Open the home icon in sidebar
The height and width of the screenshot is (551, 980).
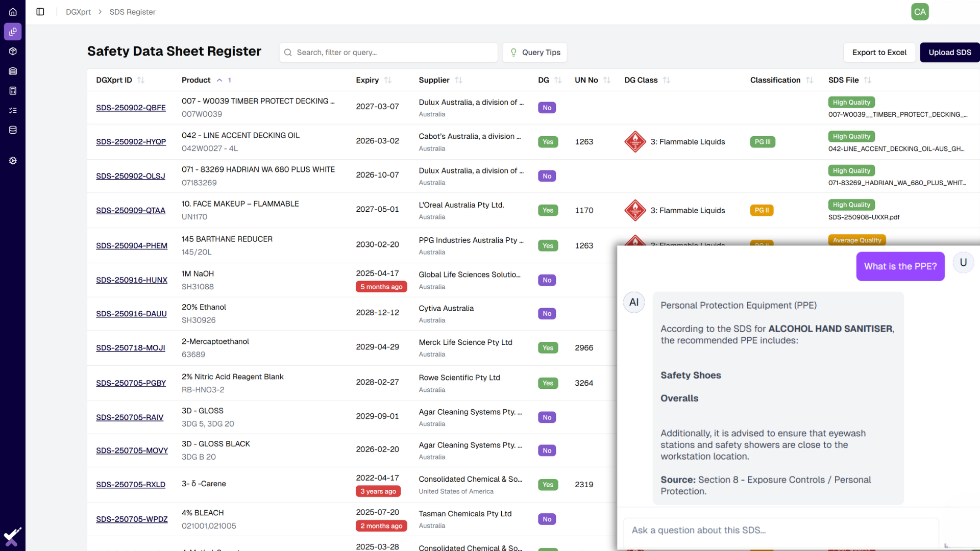pos(13,12)
